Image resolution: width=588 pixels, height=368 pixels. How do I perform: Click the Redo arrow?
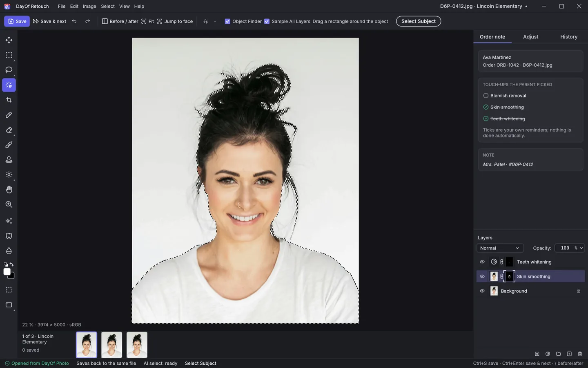(x=87, y=21)
